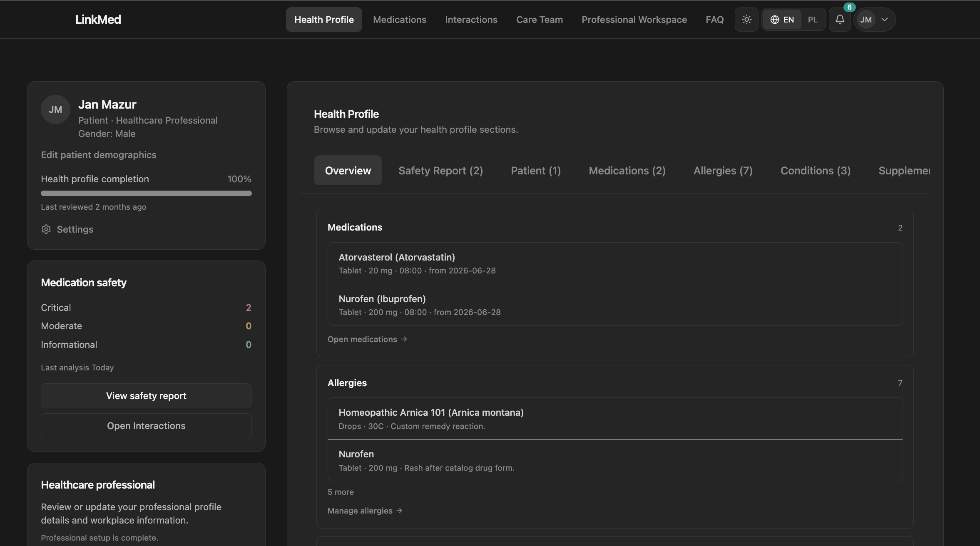The width and height of the screenshot is (980, 546).
Task: Click the JM avatar in profile card
Action: (55, 109)
